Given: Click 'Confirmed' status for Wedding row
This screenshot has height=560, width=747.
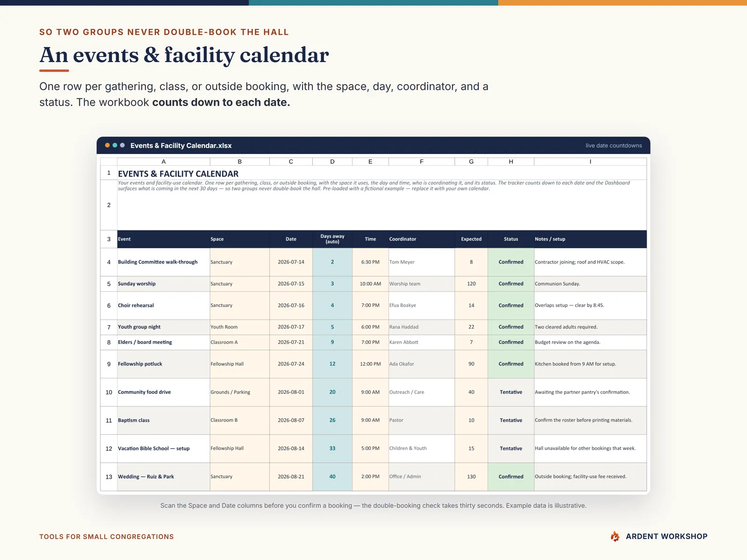Looking at the screenshot, I should [511, 477].
